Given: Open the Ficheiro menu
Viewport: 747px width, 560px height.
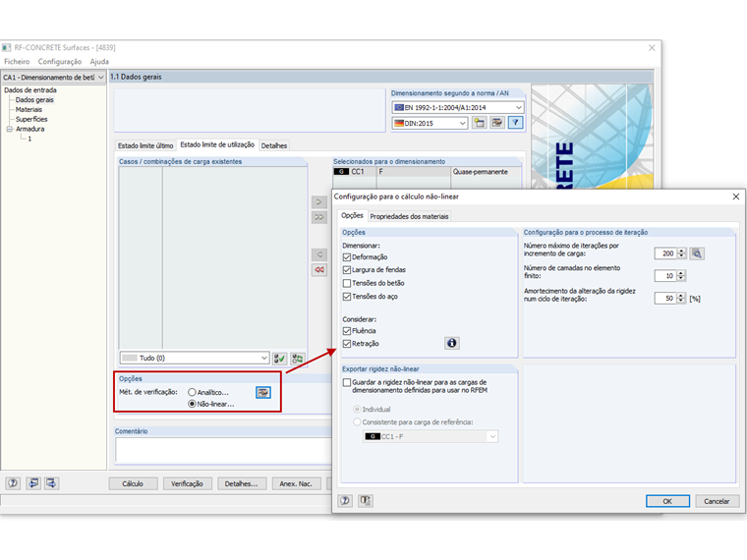Looking at the screenshot, I should 17,62.
